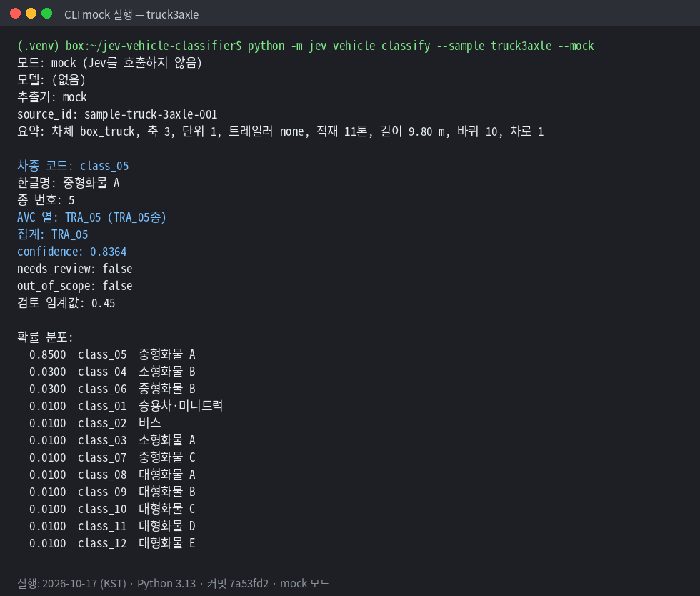The width and height of the screenshot is (700, 596).
Task: Click the '추출기: mock' line
Action: click(51, 97)
